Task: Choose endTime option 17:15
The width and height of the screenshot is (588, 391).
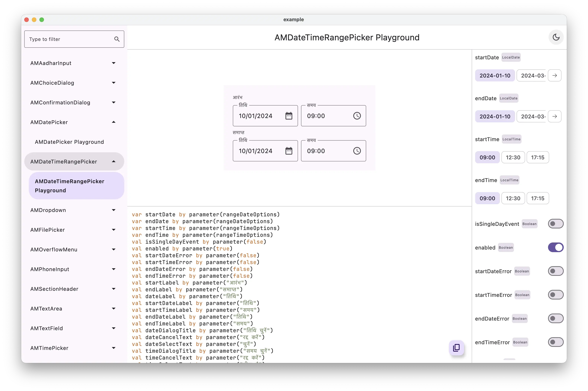Action: coord(538,198)
